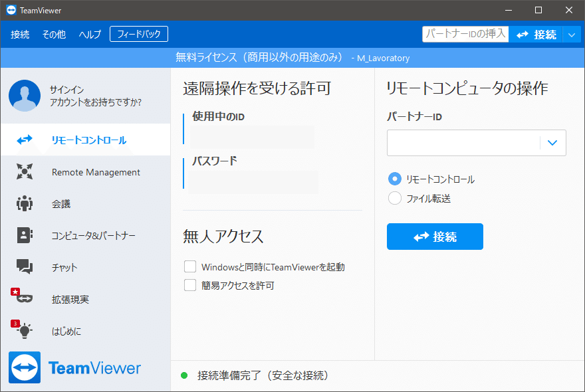Select the ファイル転送 radio button
Image resolution: width=585 pixels, height=392 pixels.
tap(395, 198)
